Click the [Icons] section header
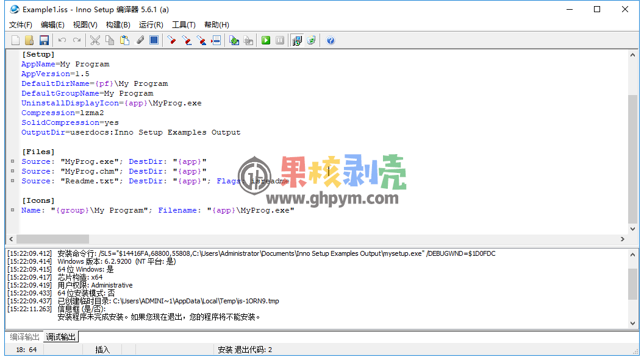 38,200
